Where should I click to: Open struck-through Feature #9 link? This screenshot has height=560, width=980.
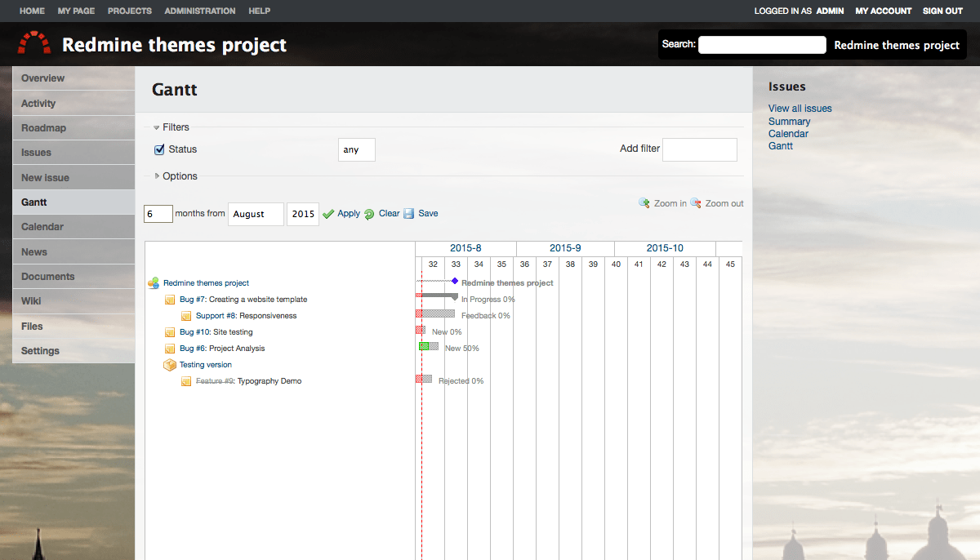pos(215,381)
